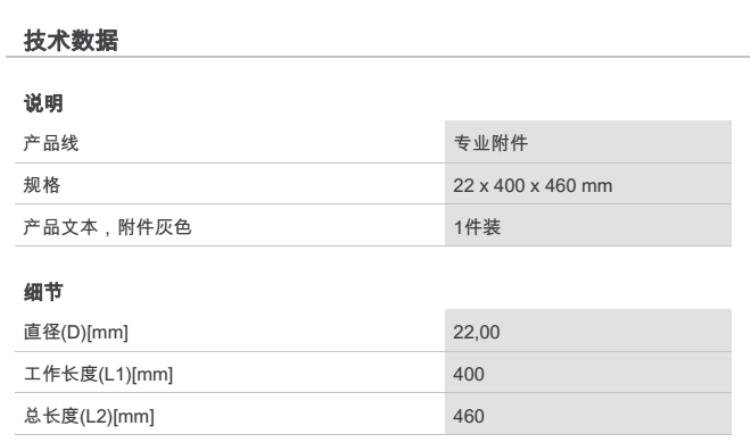Select the 1件装 value cell
The width and height of the screenshot is (750, 442).
(x=477, y=227)
